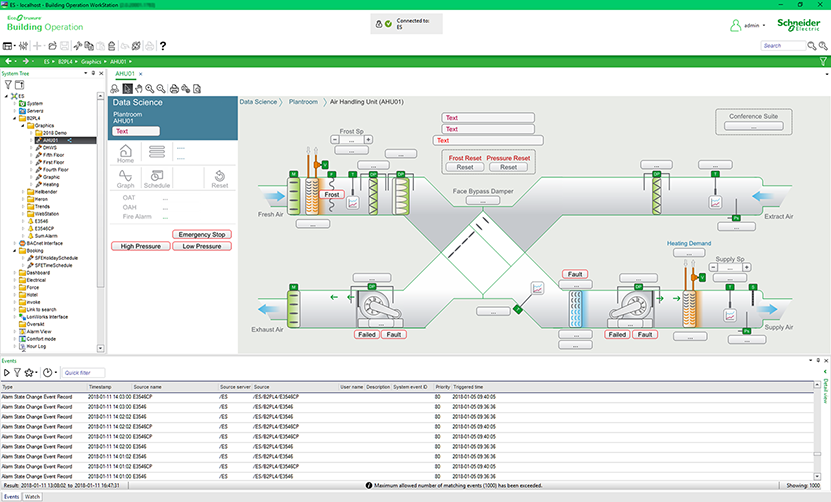Select the AHU01 document tab
Image resolution: width=831 pixels, height=502 pixels.
(124, 74)
